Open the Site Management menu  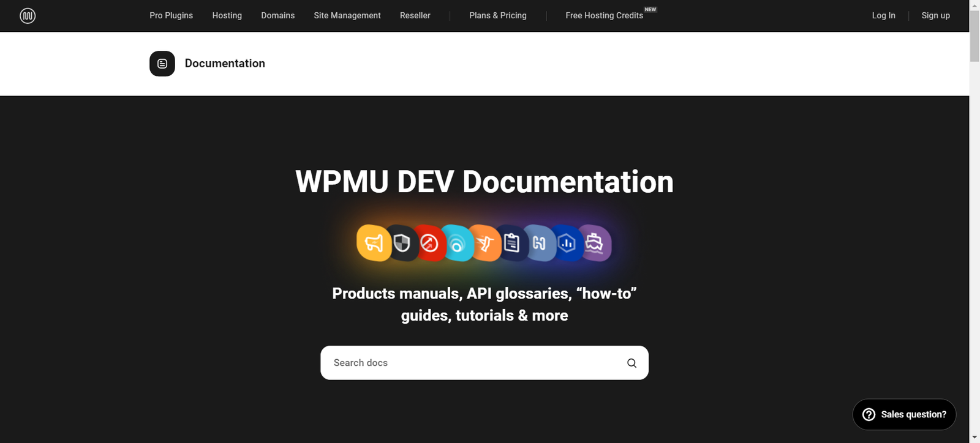click(347, 15)
